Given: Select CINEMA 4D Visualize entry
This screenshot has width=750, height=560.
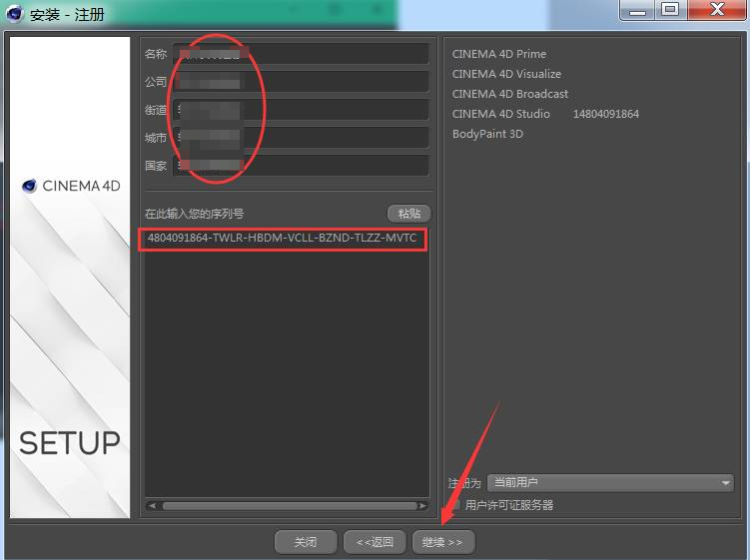Looking at the screenshot, I should 506,74.
